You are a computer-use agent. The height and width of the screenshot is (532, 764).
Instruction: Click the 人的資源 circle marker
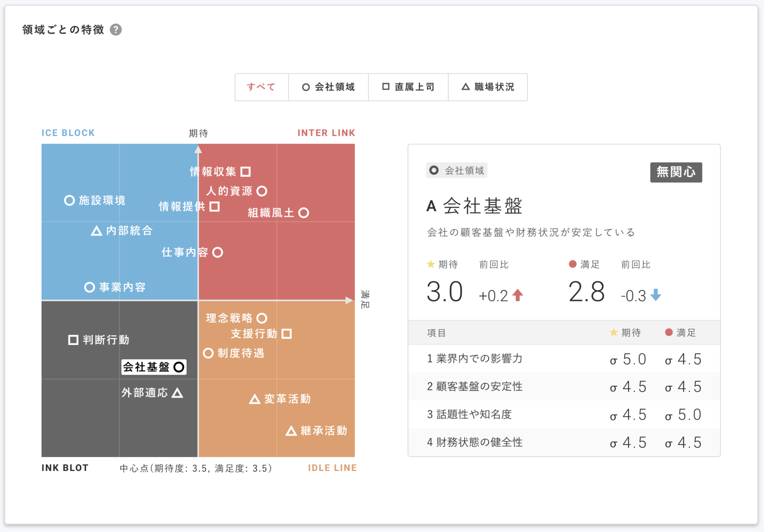pos(262,191)
